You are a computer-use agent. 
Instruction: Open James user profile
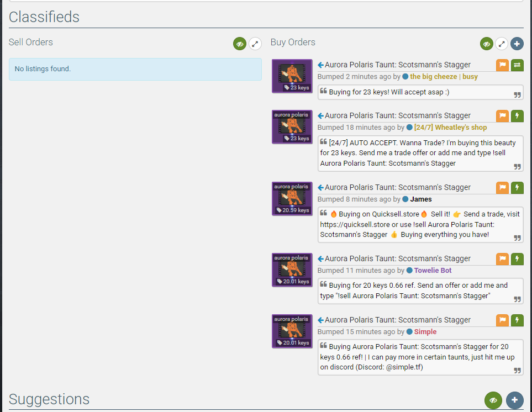(421, 199)
